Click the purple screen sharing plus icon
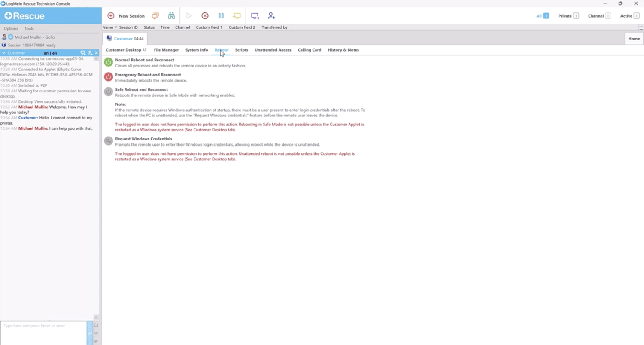 255,16
